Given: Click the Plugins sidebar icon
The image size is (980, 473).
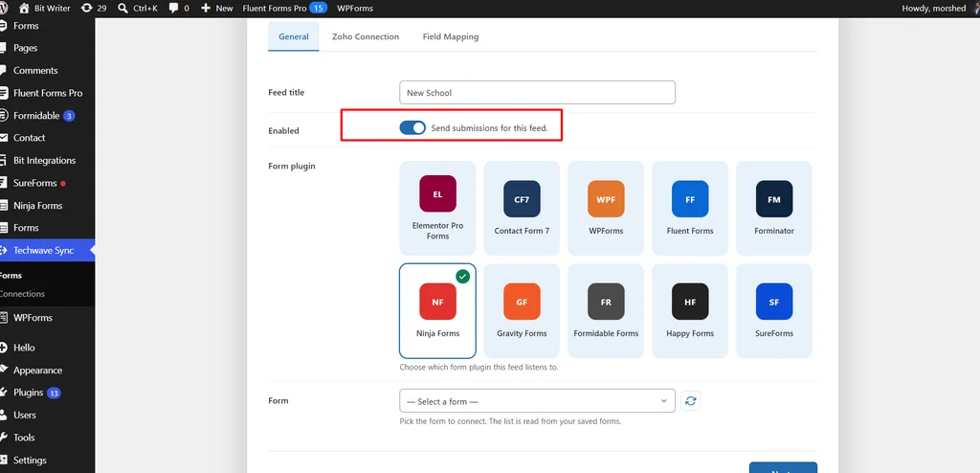Looking at the screenshot, I should (x=3, y=393).
